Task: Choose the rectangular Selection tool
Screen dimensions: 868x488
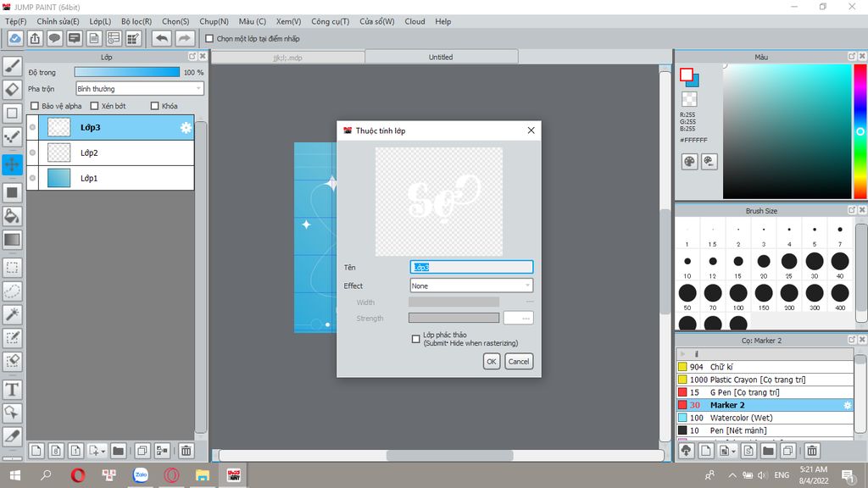Action: tap(12, 268)
